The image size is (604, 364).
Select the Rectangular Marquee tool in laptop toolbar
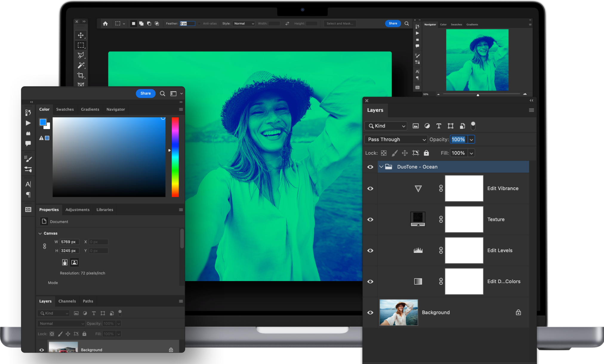point(81,45)
